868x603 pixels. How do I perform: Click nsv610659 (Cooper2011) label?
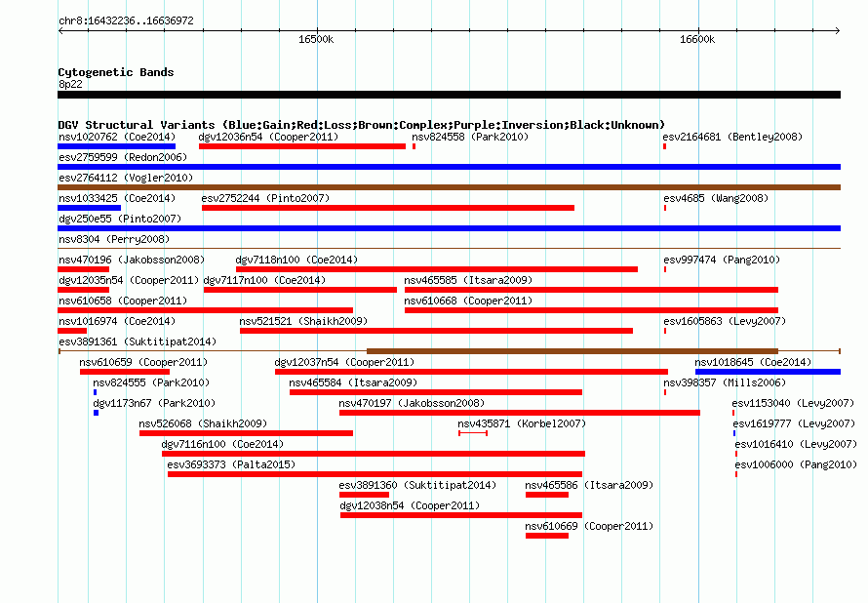pos(143,362)
